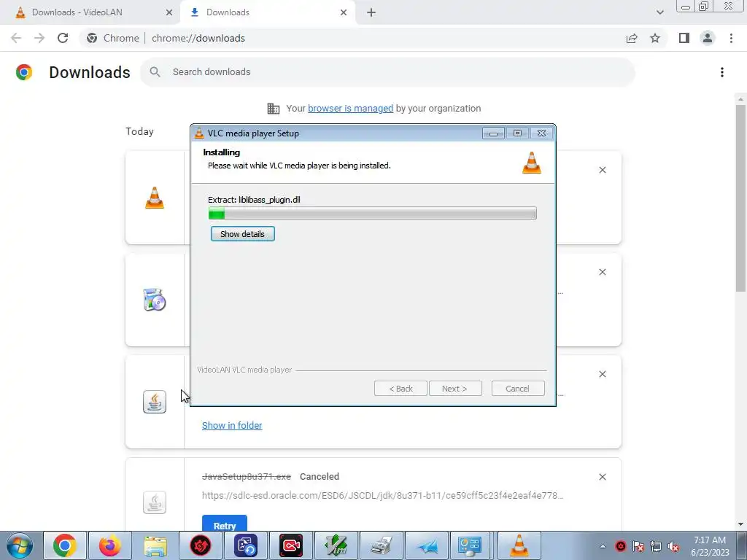Open the browser is managed link
The height and width of the screenshot is (560, 747).
(350, 109)
